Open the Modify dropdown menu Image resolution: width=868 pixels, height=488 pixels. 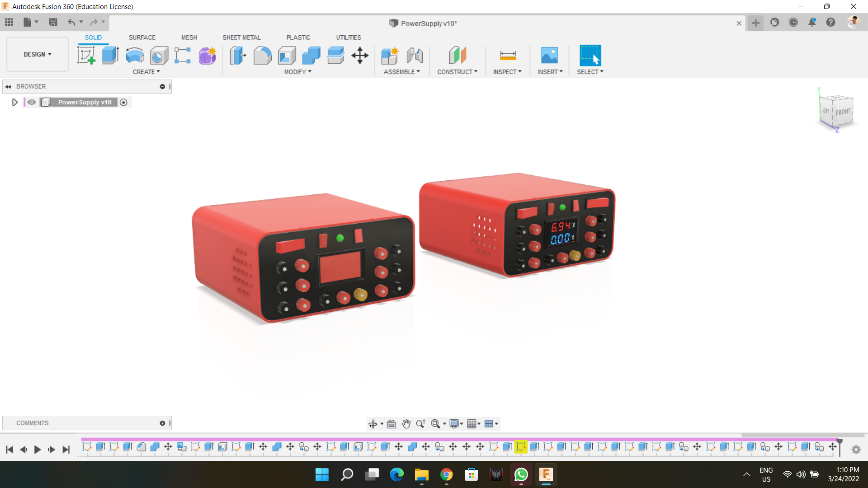coord(297,71)
